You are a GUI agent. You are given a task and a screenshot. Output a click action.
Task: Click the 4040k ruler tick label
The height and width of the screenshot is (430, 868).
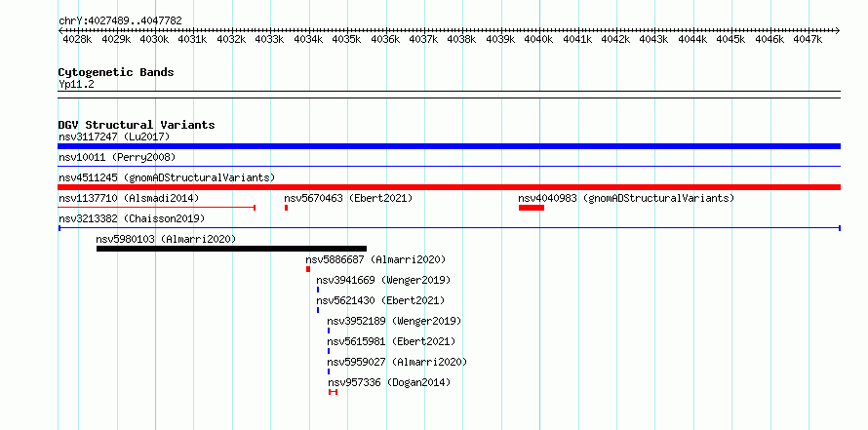point(538,40)
